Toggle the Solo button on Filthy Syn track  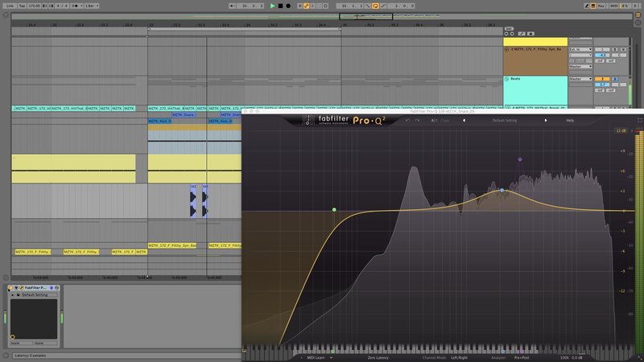tap(615, 49)
